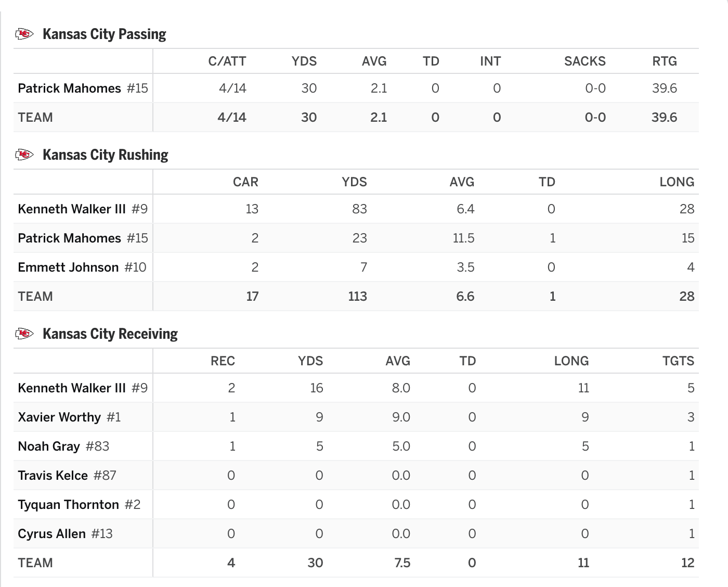
Task: Select Xavier Worthy player link
Action: 59,417
